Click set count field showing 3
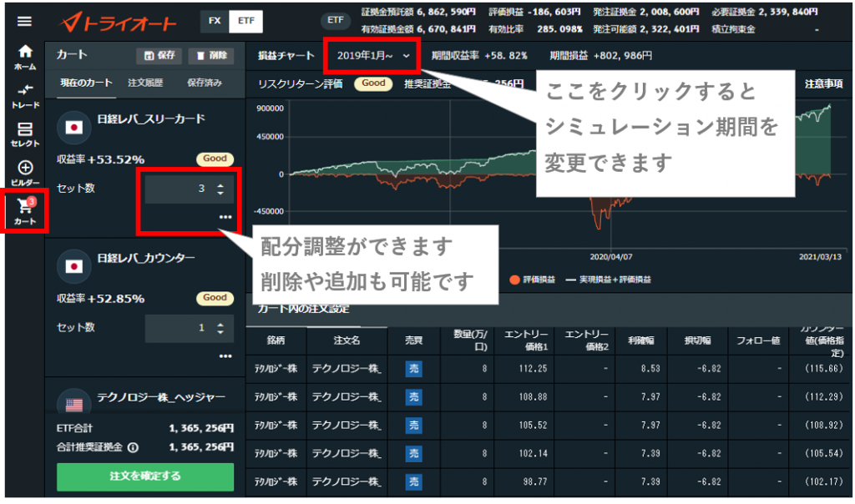Image resolution: width=855 pixels, height=504 pixels. coord(190,189)
